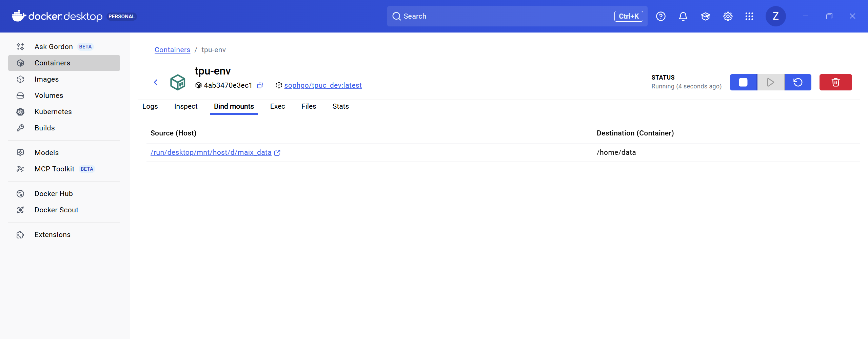Go back using the left chevron arrow

(156, 82)
